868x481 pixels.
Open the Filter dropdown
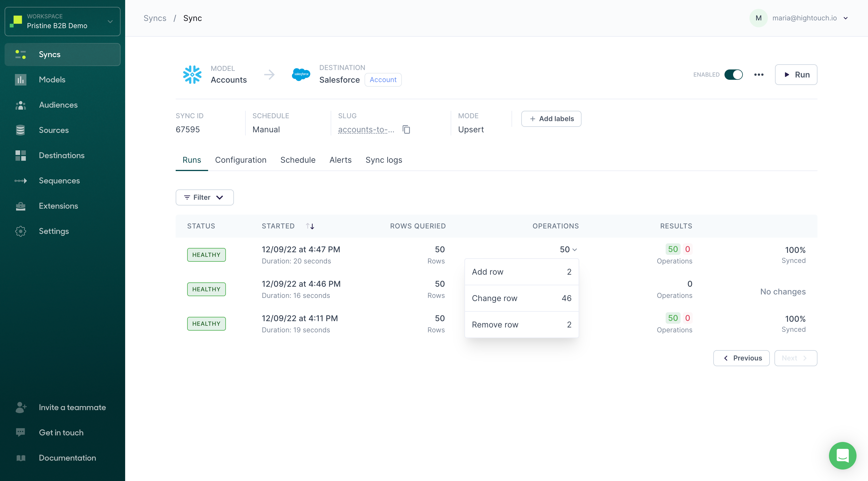[x=204, y=197]
